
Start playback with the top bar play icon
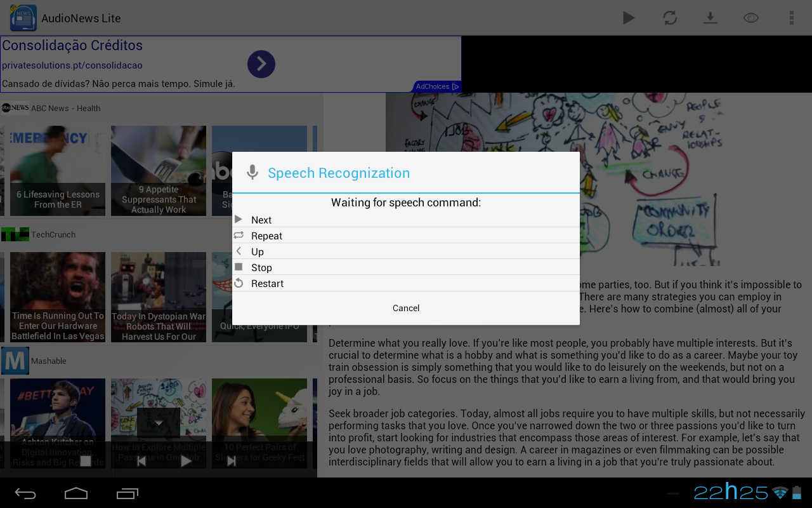tap(629, 18)
